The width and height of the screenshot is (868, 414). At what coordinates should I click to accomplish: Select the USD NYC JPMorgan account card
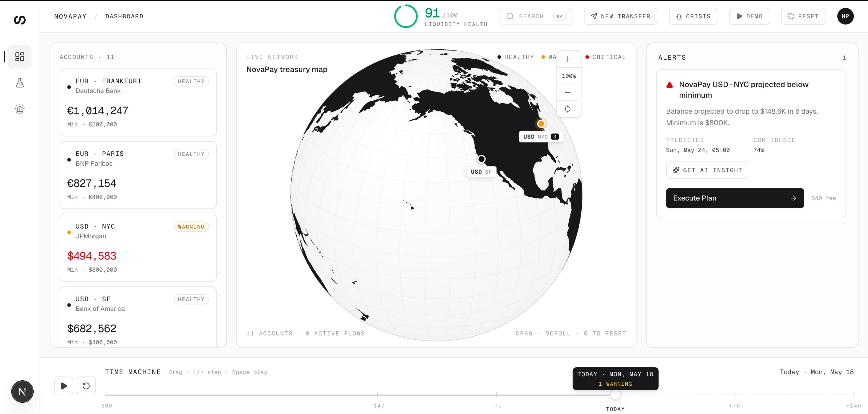(x=138, y=248)
